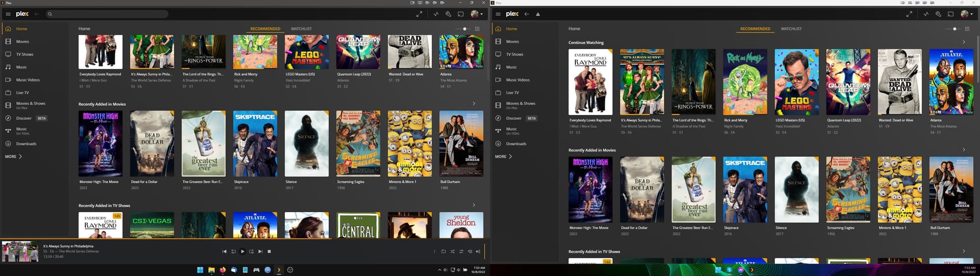This screenshot has width=980, height=276.
Task: Switch to Watchlist tab in left window
Action: click(x=301, y=29)
